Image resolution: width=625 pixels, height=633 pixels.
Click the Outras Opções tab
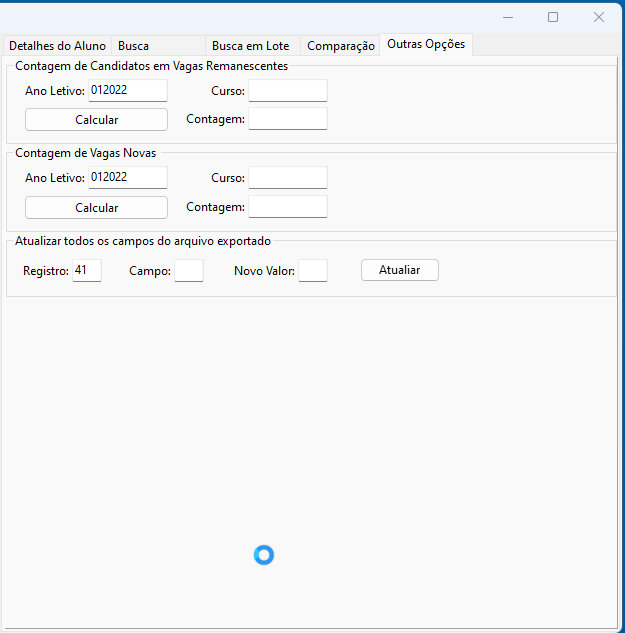(x=425, y=45)
